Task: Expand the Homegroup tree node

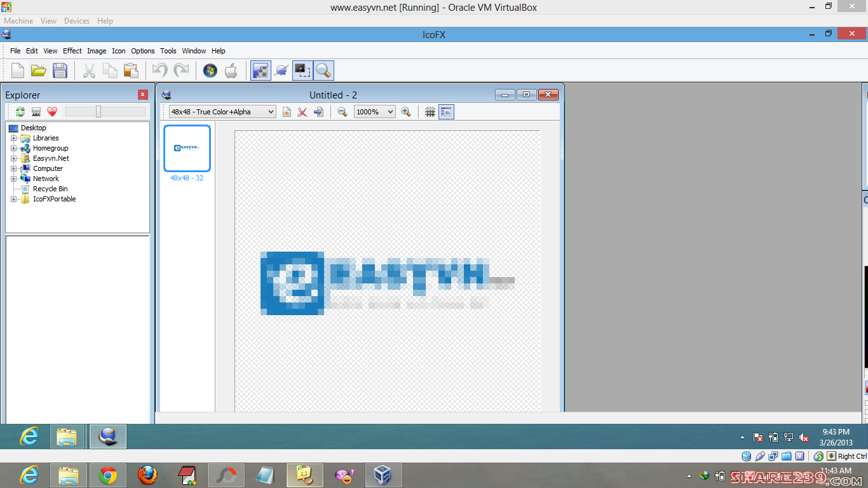Action: pyautogui.click(x=14, y=148)
